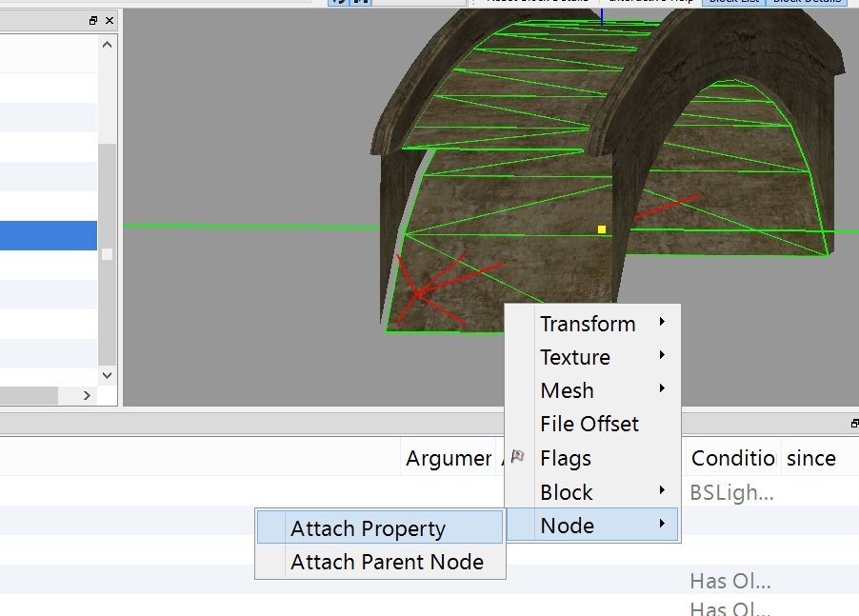The height and width of the screenshot is (616, 859).
Task: Click the "since" column header
Action: 811,458
